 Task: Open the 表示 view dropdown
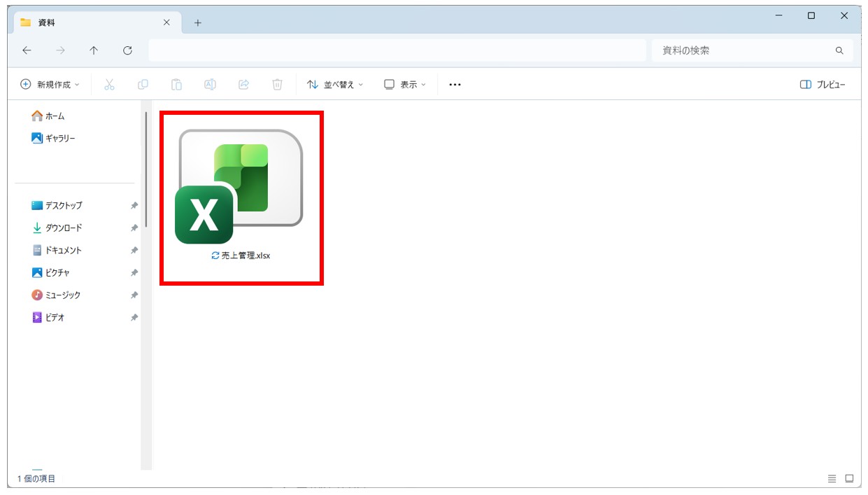tap(405, 84)
